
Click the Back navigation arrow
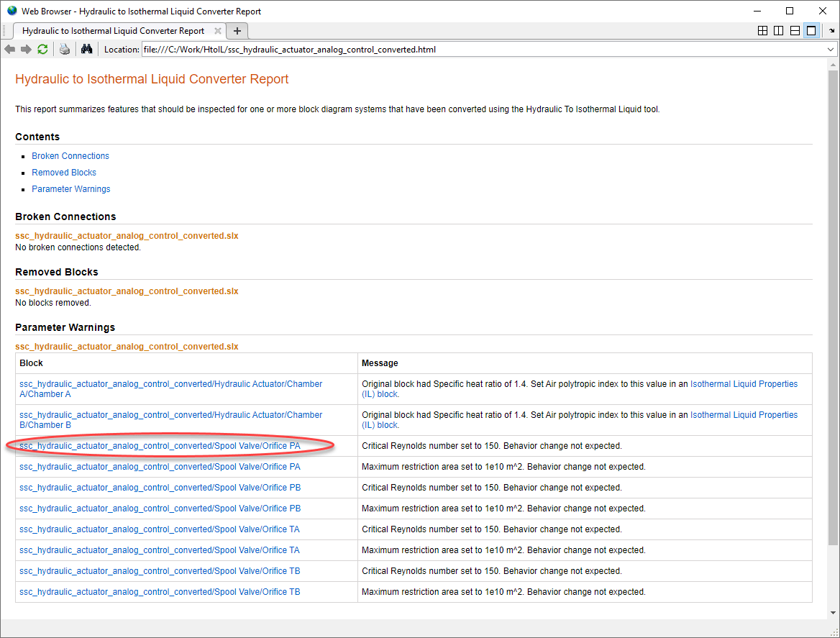[x=9, y=50]
